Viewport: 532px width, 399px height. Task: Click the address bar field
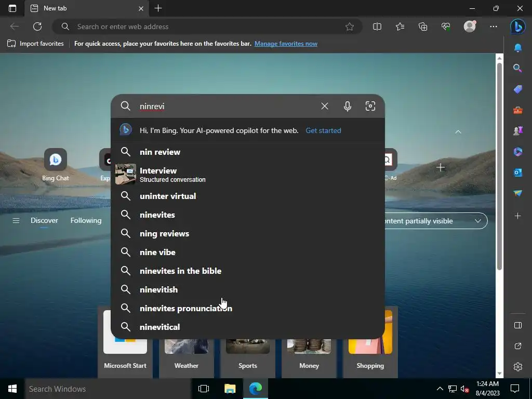pyautogui.click(x=207, y=26)
